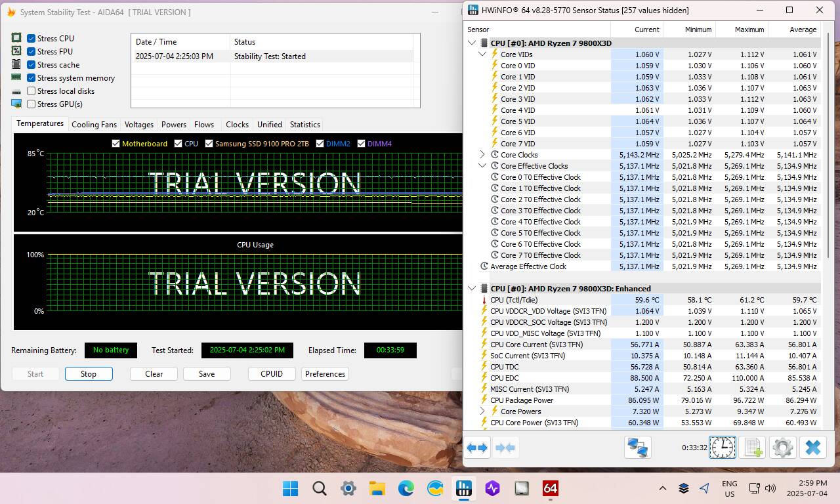
Task: Reset sensor timer with the clock icon
Action: click(x=722, y=448)
